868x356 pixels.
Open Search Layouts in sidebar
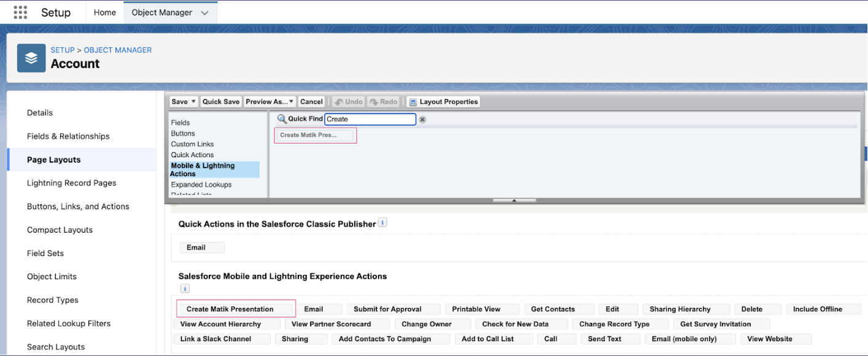pyautogui.click(x=56, y=346)
